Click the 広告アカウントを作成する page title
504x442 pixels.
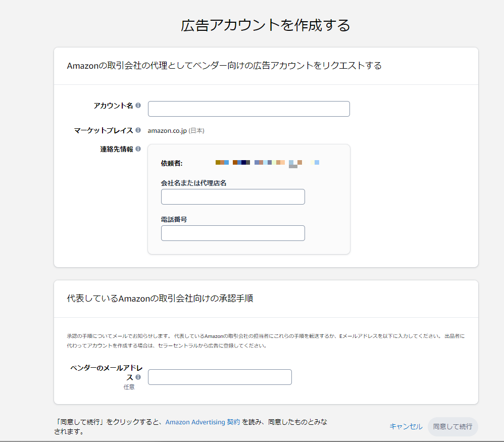point(266,25)
